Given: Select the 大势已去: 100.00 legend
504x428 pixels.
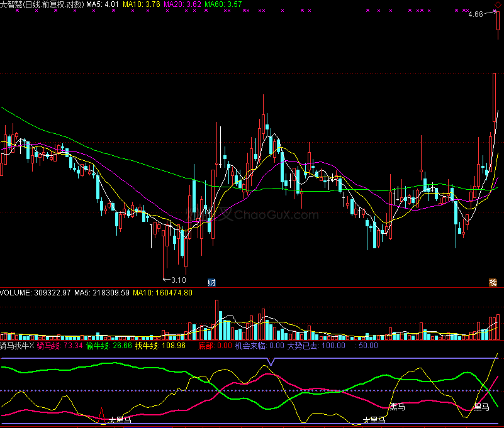Looking at the screenshot, I should [316, 346].
